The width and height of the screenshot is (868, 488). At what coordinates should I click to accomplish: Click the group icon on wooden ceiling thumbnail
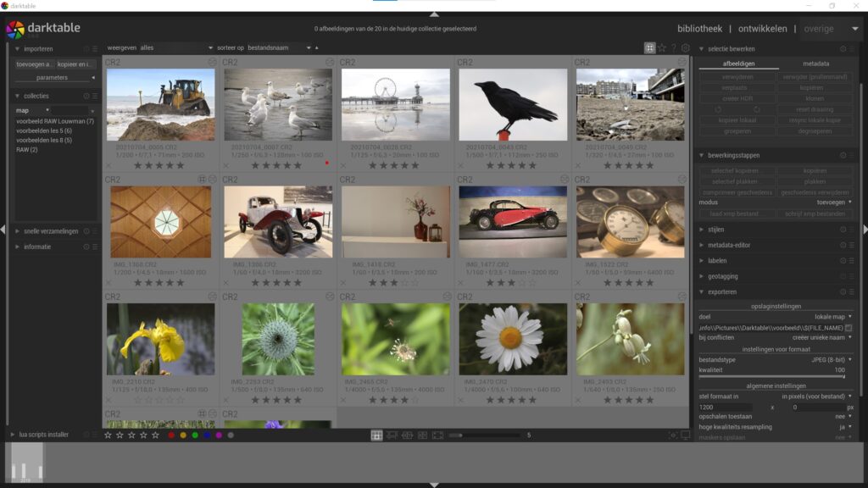tap(202, 180)
